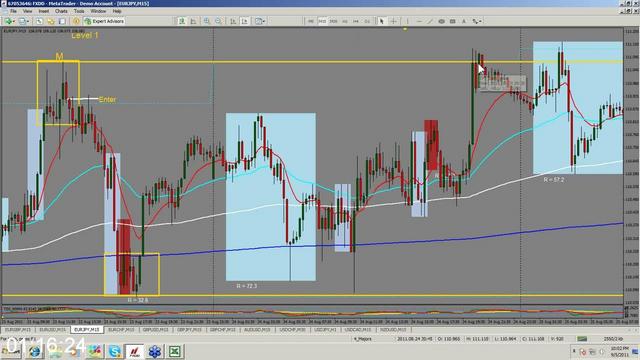Click the 'Enter' label on the chart
Viewport: 640px width, 360px height.
point(107,99)
